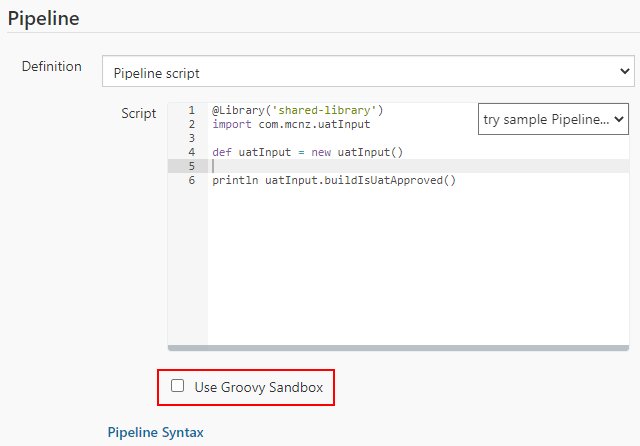Click the Use Groovy Sandbox label text
640x446 pixels.
[x=259, y=386]
